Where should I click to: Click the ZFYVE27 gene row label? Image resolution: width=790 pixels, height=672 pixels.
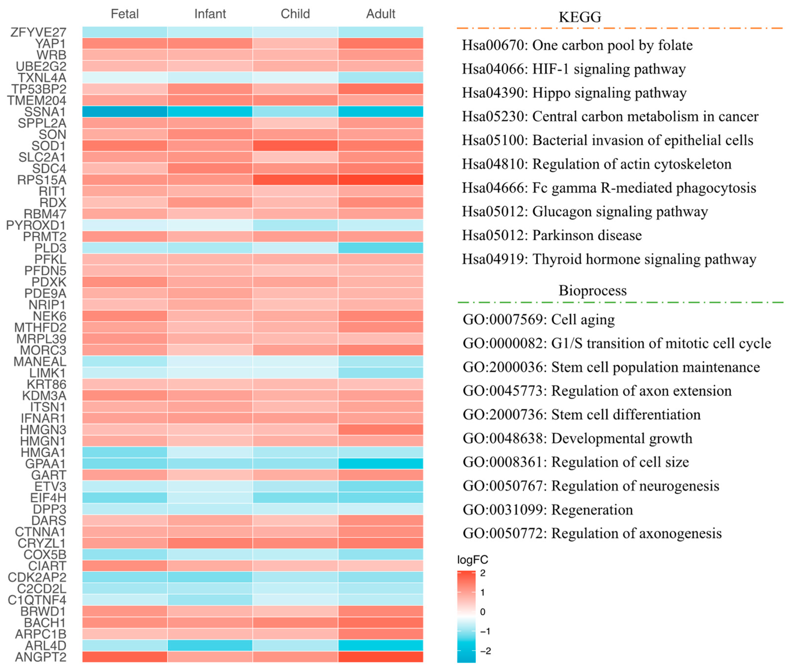pos(38,32)
